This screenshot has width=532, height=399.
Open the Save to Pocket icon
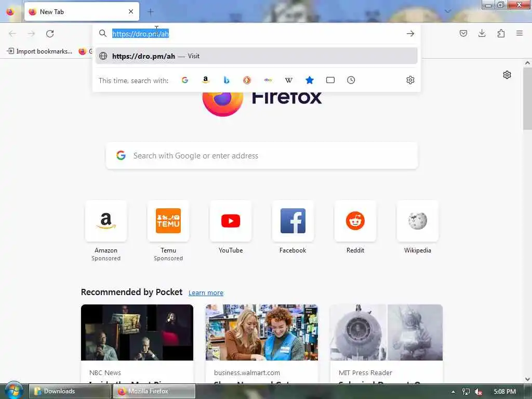click(x=463, y=33)
